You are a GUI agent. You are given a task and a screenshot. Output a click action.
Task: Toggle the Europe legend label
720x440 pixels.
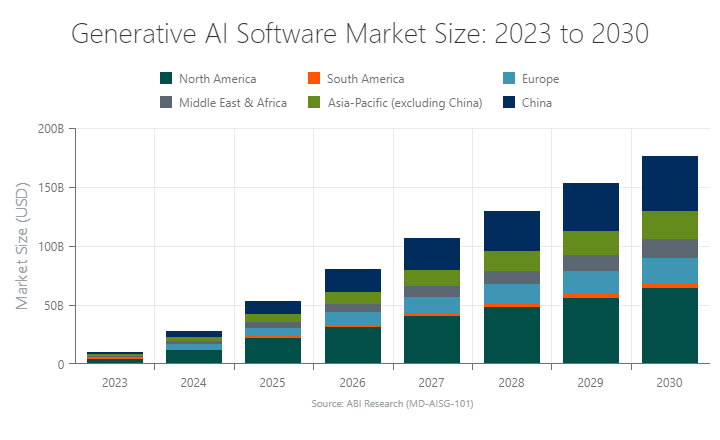pos(539,79)
